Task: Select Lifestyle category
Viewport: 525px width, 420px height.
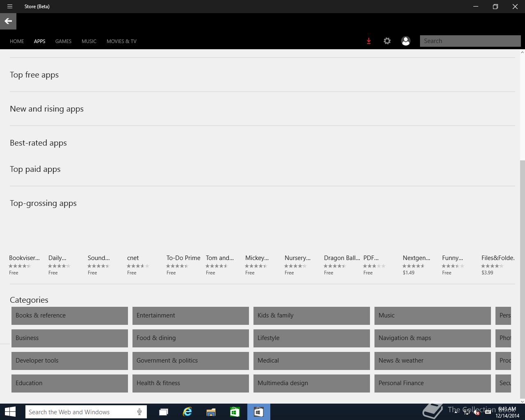Action: (312, 338)
